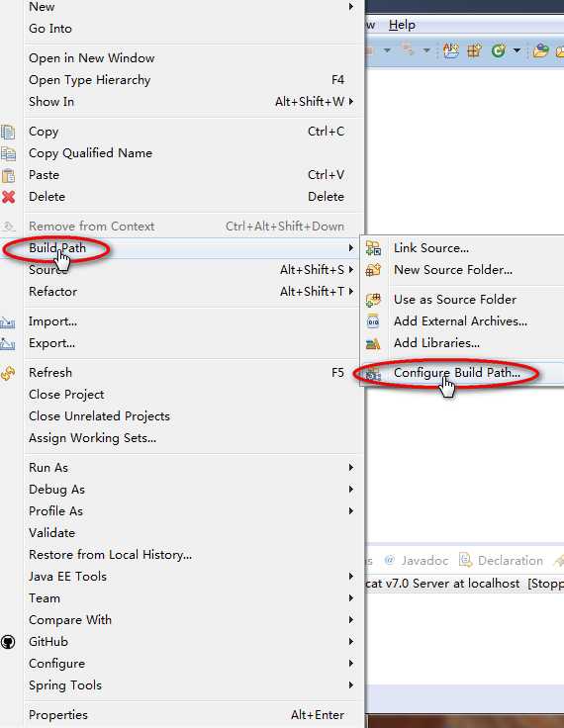Click the Use as Source Folder icon
The width and height of the screenshot is (564, 728).
[x=373, y=300]
